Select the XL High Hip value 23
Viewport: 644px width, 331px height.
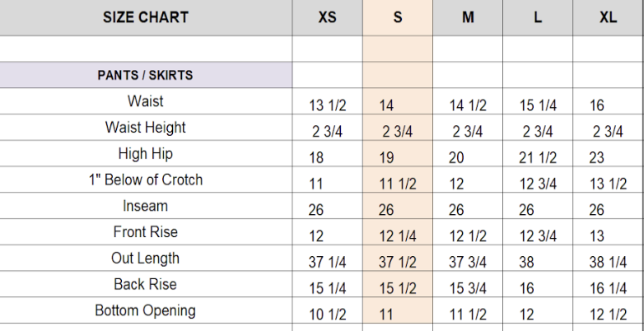[x=597, y=158]
